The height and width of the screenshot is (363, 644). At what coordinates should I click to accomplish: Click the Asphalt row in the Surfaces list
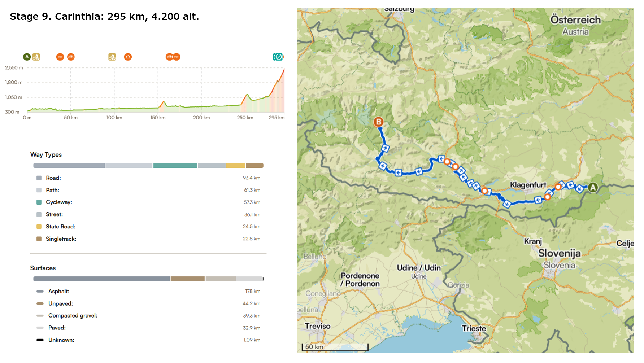pos(59,291)
